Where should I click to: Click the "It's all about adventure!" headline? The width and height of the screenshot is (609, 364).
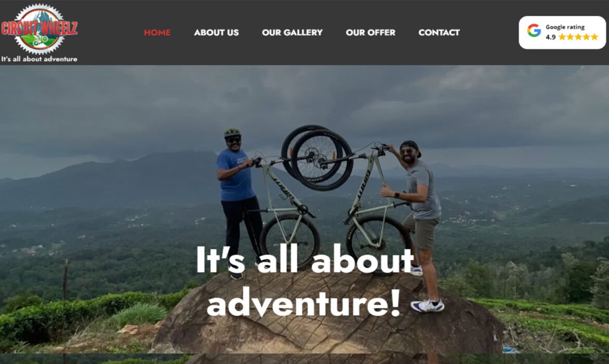coord(305,281)
